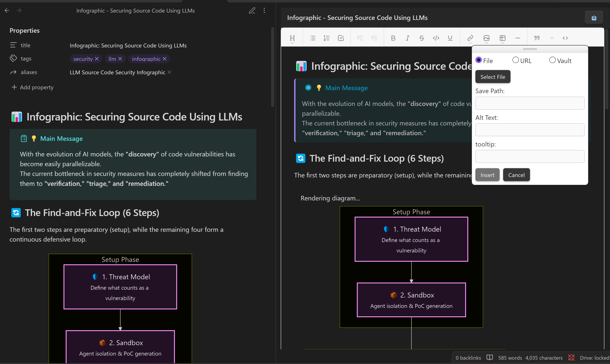Click the sync disabled icon in status bar
This screenshot has width=610, height=364.
click(571, 358)
